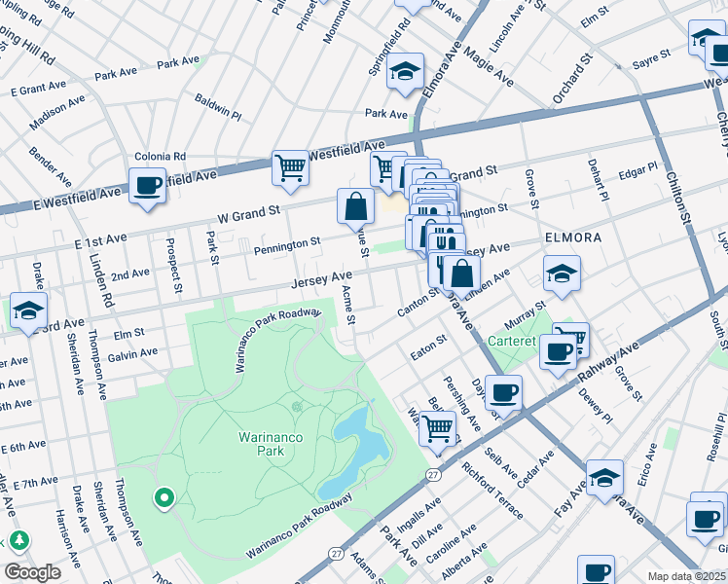Click the blue lake in Warinanco Park
The image size is (728, 584).
[358, 444]
